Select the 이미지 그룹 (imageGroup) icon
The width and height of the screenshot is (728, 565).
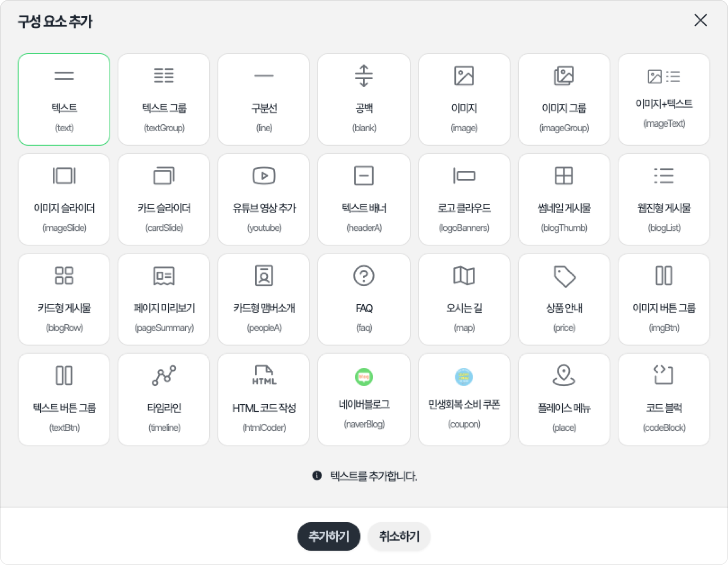tap(563, 76)
